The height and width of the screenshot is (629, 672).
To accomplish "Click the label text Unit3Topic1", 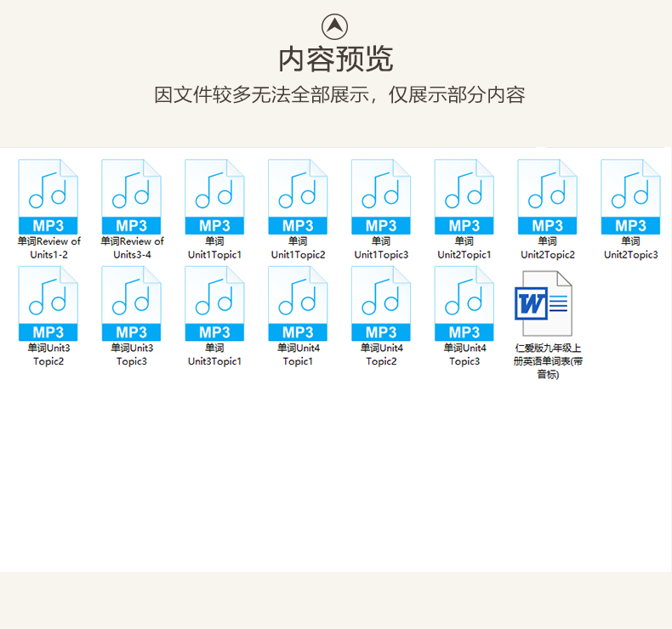I will tap(214, 361).
